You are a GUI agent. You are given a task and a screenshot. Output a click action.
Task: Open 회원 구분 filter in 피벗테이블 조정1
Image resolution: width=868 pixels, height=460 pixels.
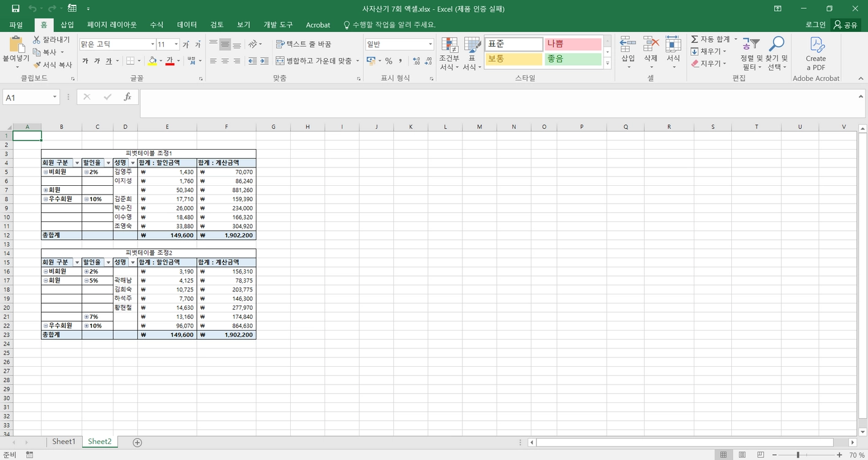click(x=77, y=163)
